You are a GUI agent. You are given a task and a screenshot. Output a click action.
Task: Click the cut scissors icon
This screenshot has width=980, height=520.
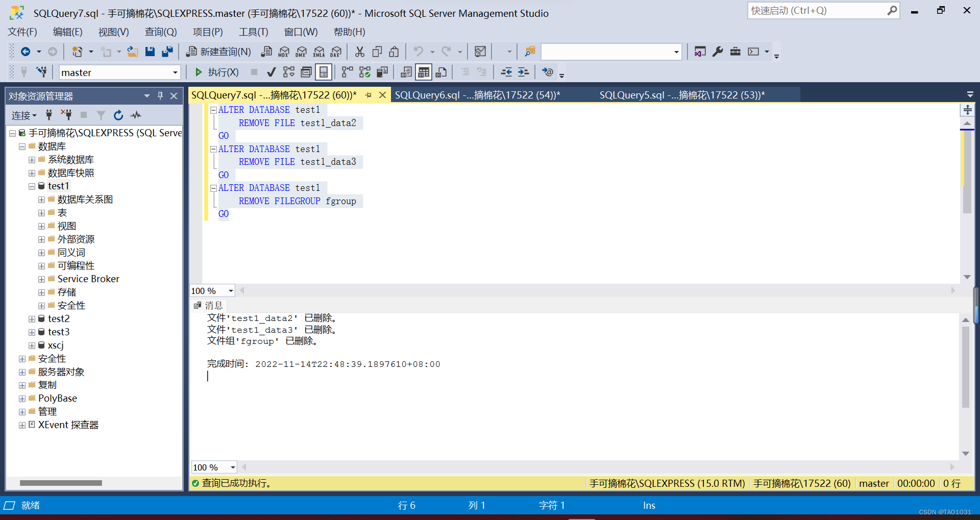[360, 52]
